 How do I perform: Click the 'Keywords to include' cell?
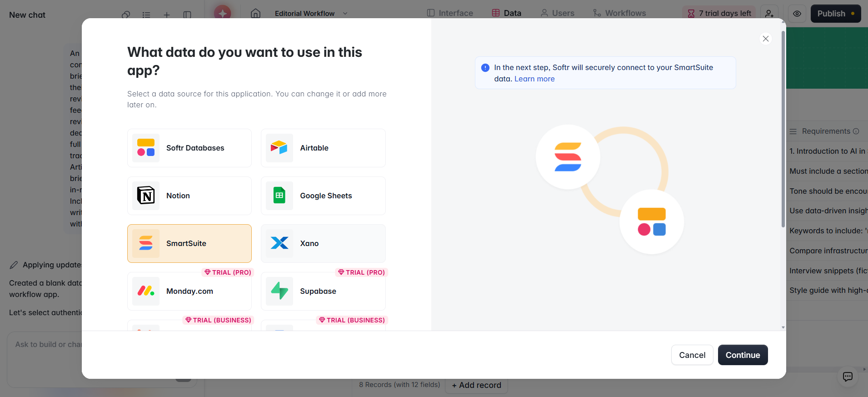click(827, 231)
